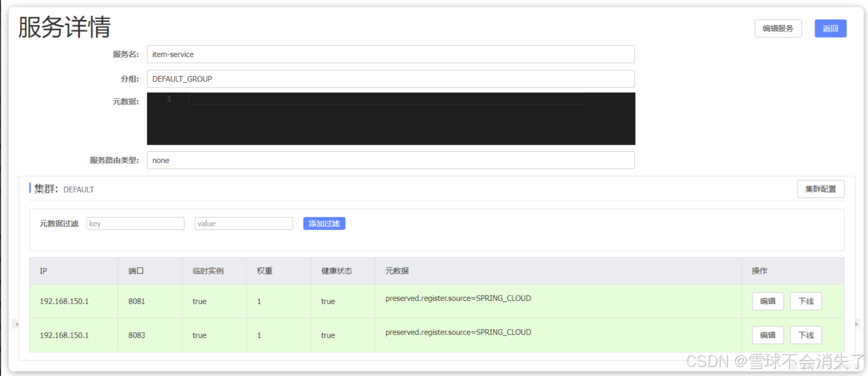Image resolution: width=868 pixels, height=376 pixels.
Task: Click weight value 1 in 8081 row
Action: 259,301
